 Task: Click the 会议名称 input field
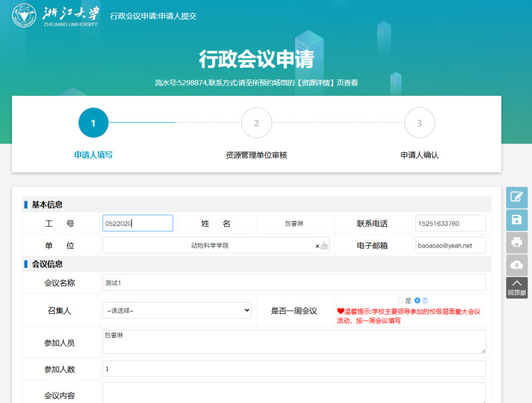[294, 283]
